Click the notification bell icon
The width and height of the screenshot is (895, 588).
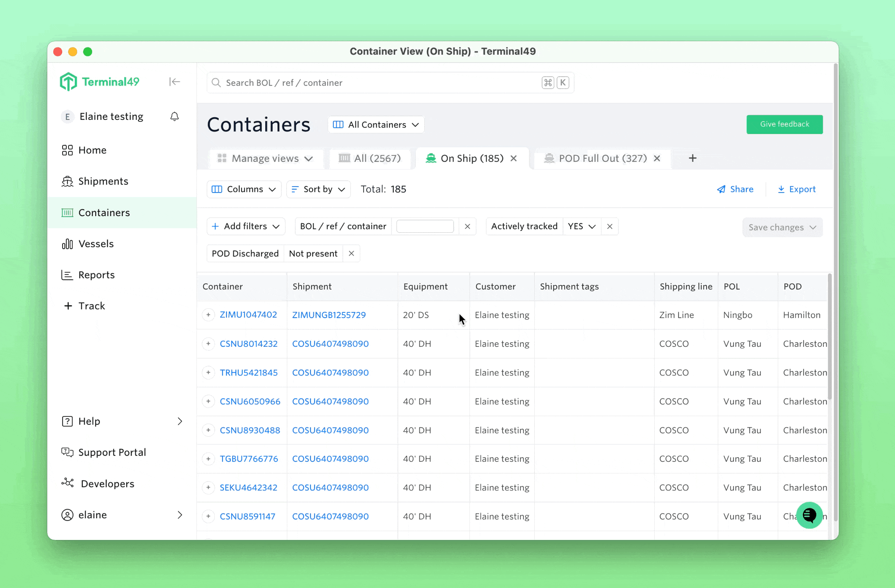click(x=175, y=116)
